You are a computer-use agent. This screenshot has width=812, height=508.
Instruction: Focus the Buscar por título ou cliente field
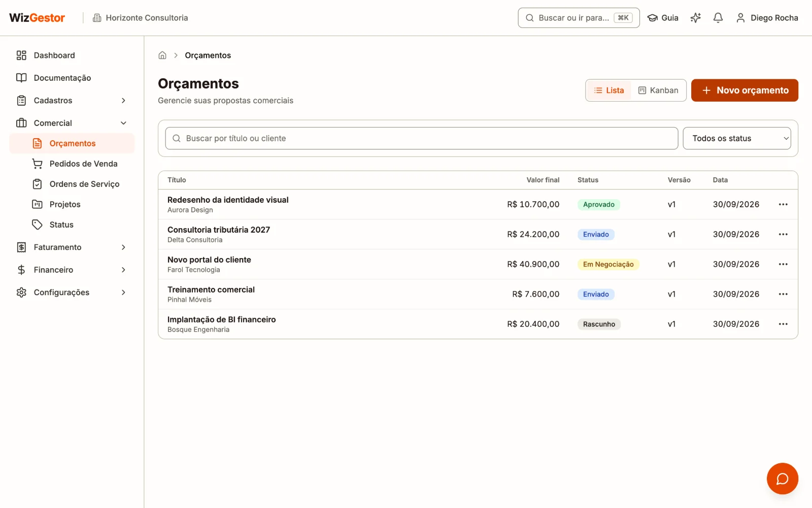coord(422,138)
